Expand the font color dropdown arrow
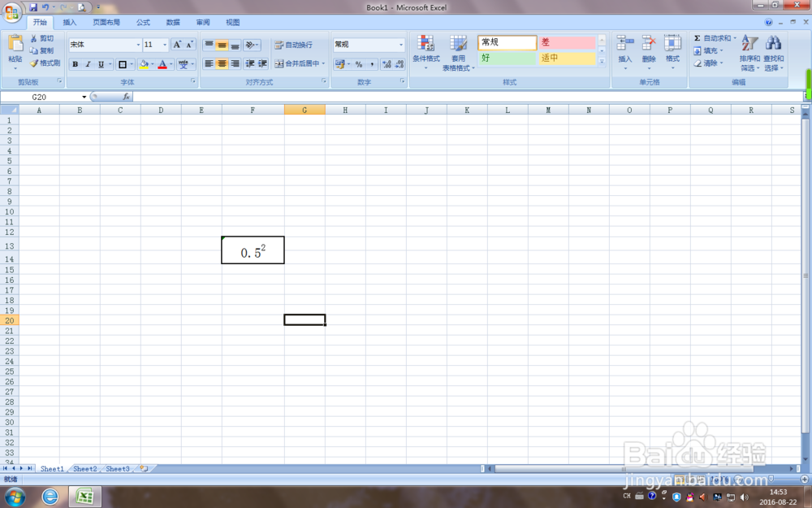812x508 pixels. point(171,64)
